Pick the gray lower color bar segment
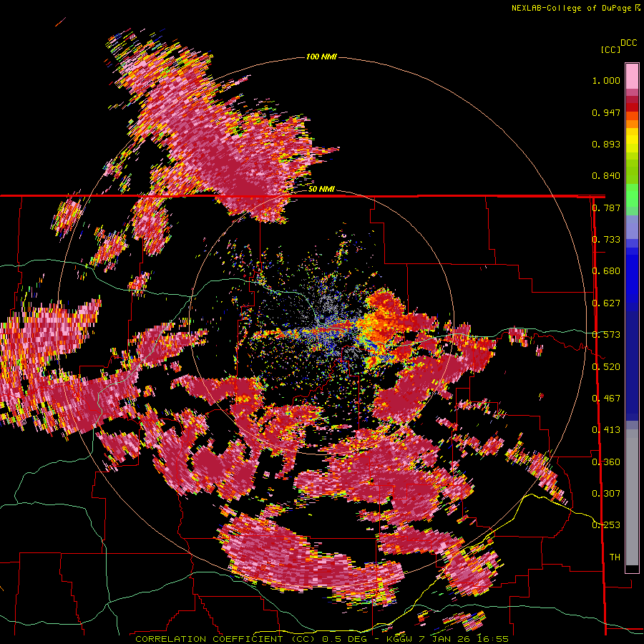 (x=632, y=497)
